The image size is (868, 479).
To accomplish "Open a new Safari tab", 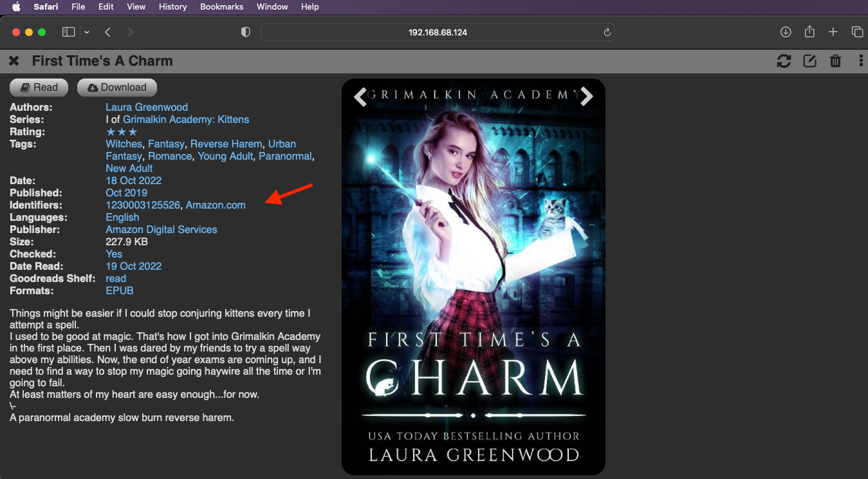I will pos(833,32).
